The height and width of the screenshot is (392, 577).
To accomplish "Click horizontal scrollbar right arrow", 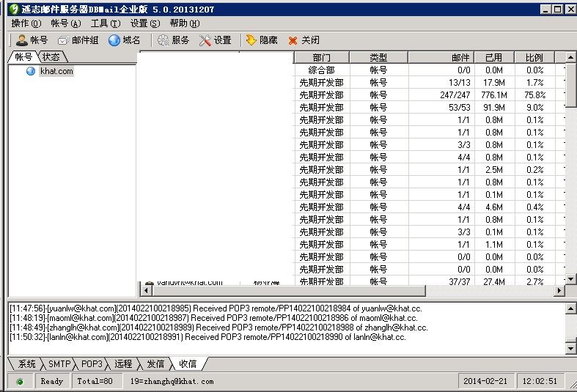I will click(559, 290).
